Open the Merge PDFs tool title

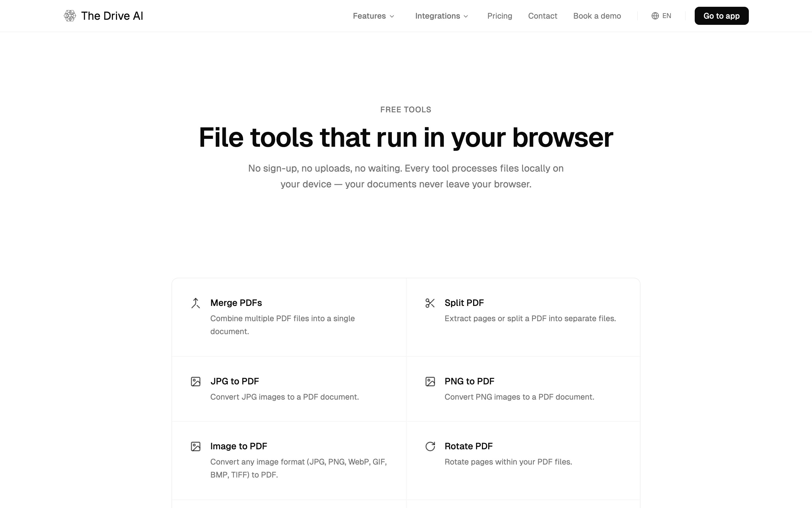236,303
